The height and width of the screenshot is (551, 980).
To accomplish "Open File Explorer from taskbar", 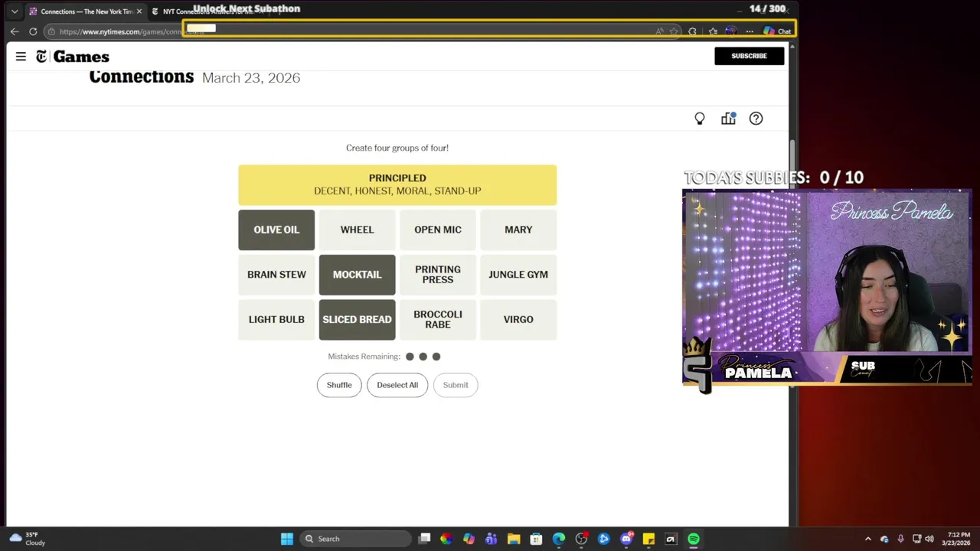I will (x=514, y=539).
